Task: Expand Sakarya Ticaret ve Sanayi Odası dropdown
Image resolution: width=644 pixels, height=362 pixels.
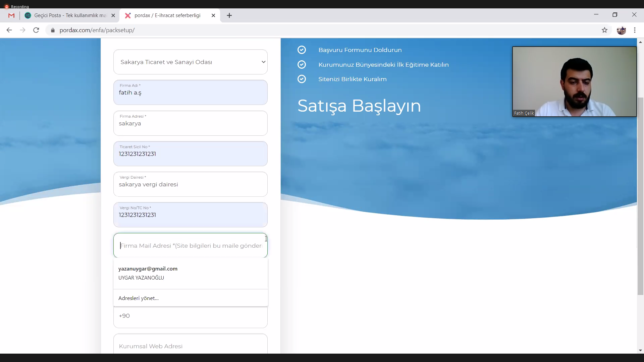Action: point(190,62)
